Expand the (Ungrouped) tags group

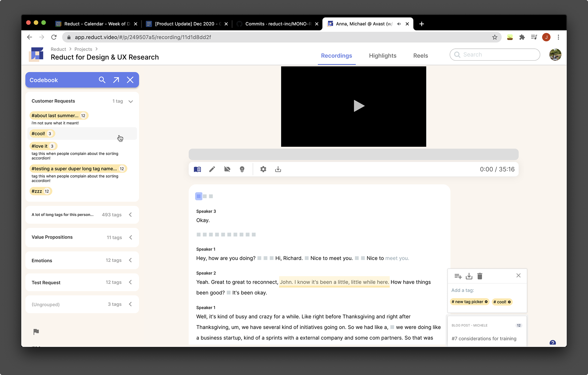pyautogui.click(x=130, y=304)
